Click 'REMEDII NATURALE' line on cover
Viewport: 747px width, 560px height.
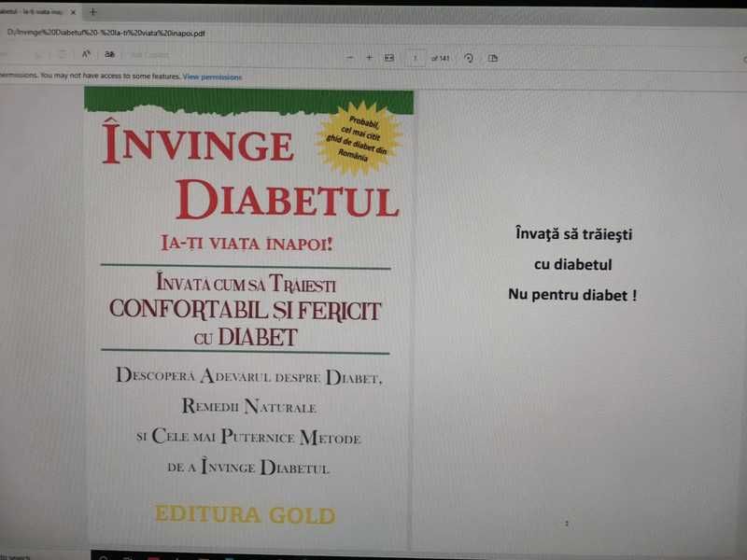click(x=248, y=407)
